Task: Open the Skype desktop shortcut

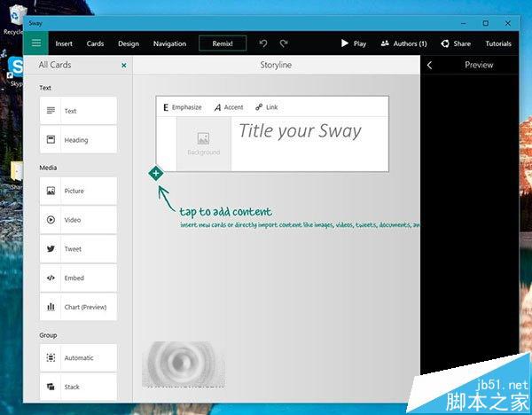Action: pos(16,71)
